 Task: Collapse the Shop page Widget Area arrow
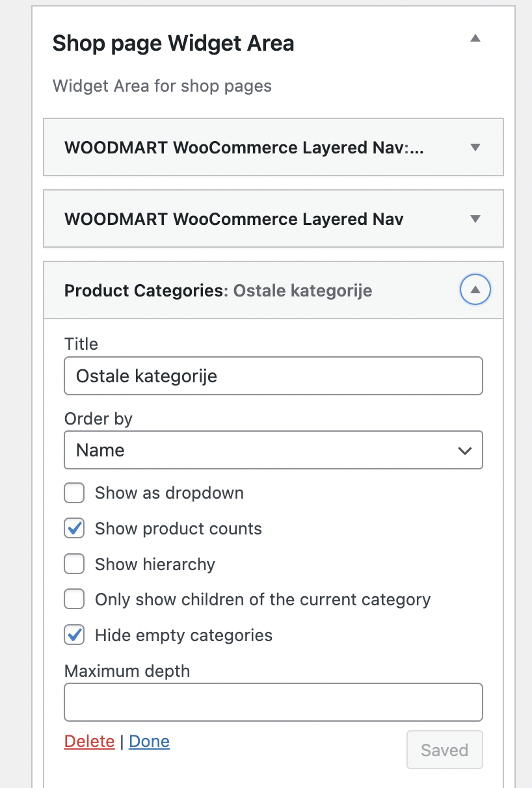pyautogui.click(x=475, y=38)
